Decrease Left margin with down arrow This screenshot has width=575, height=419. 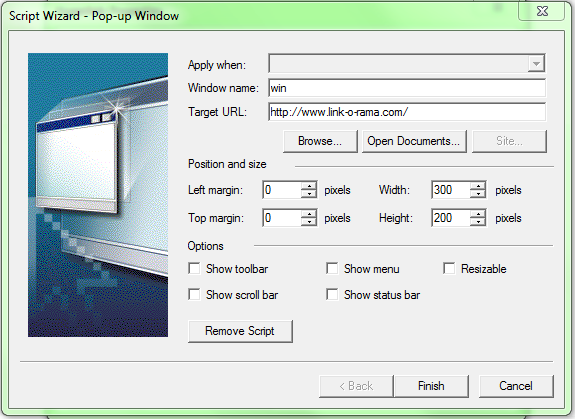click(x=309, y=194)
